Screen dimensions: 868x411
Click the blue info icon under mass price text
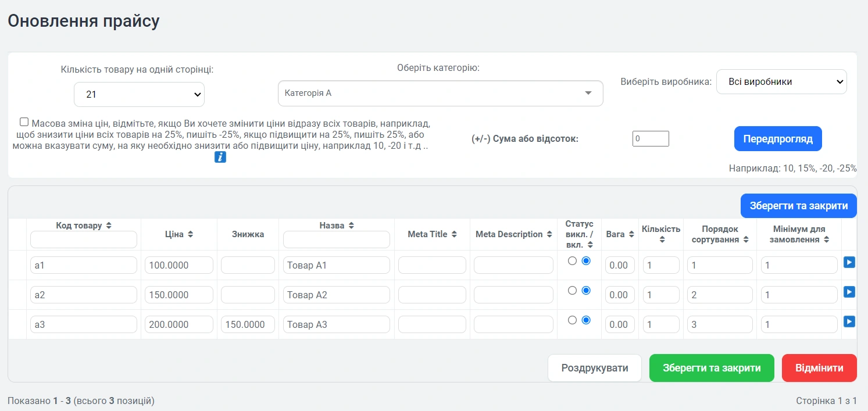[x=220, y=157]
